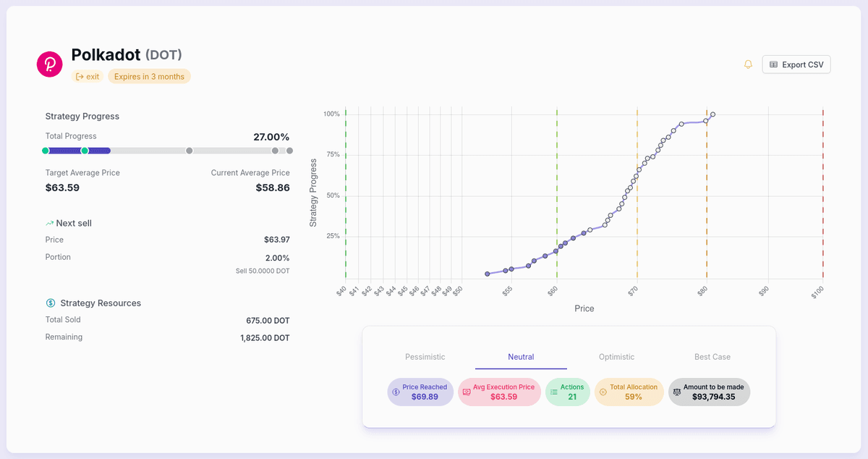
Task: Click the Price Reached $69.89 pill
Action: pyautogui.click(x=420, y=392)
